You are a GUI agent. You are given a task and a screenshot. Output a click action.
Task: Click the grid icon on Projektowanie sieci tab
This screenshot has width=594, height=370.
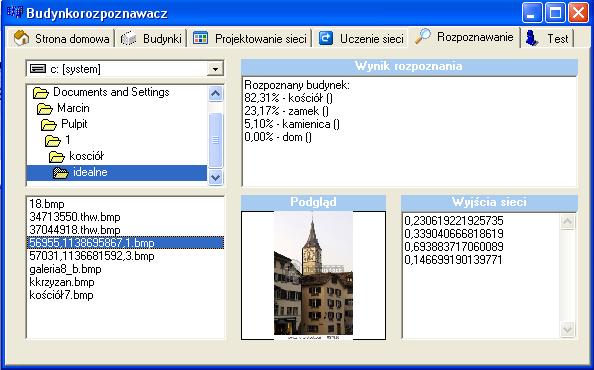200,38
